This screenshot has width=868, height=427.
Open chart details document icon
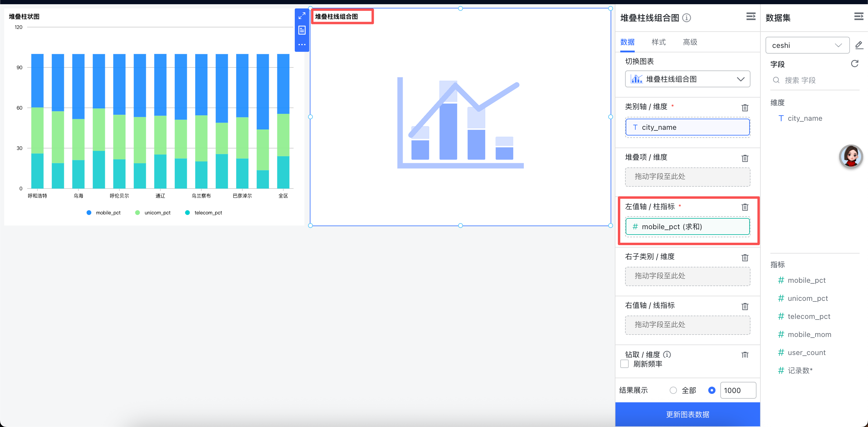coord(302,30)
